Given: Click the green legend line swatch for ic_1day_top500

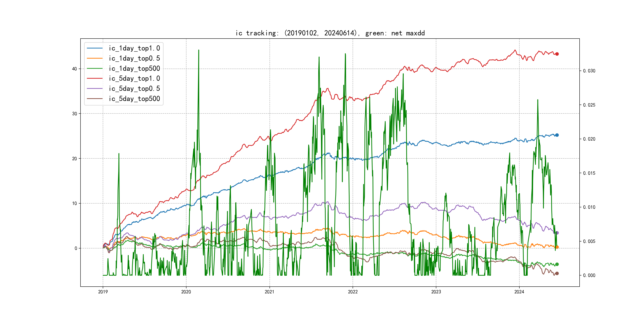Looking at the screenshot, I should point(94,69).
